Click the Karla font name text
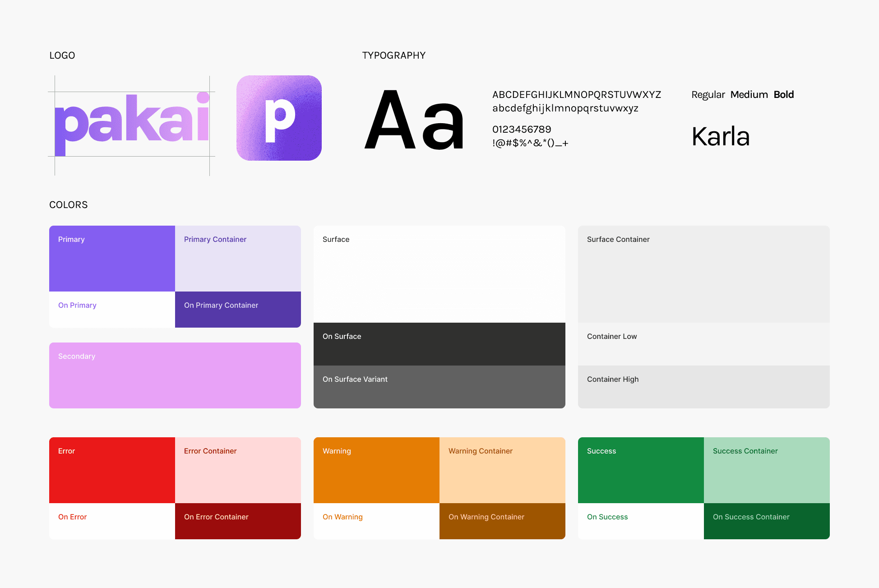Viewport: 879px width, 588px height. click(x=721, y=137)
